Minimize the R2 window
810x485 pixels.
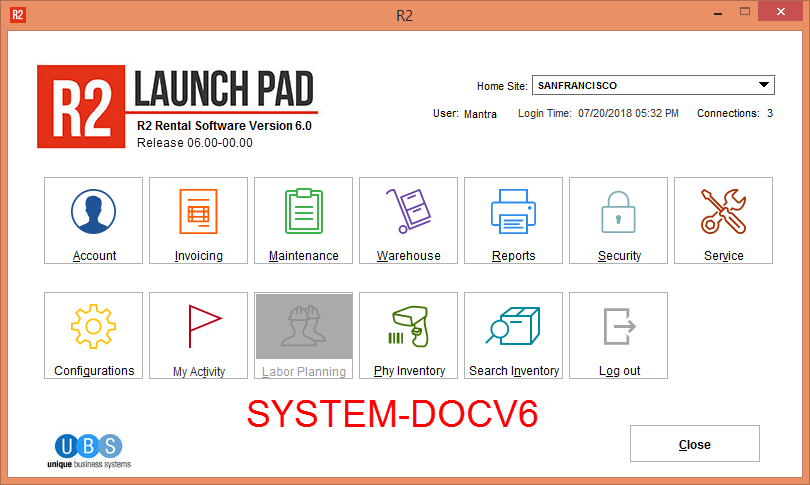[718, 12]
